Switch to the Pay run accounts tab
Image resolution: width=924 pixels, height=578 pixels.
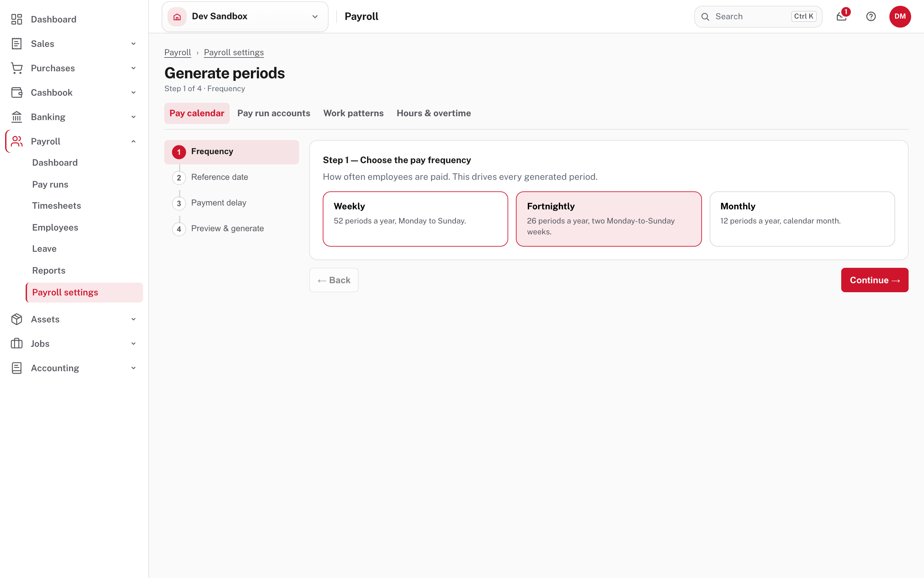pyautogui.click(x=274, y=113)
